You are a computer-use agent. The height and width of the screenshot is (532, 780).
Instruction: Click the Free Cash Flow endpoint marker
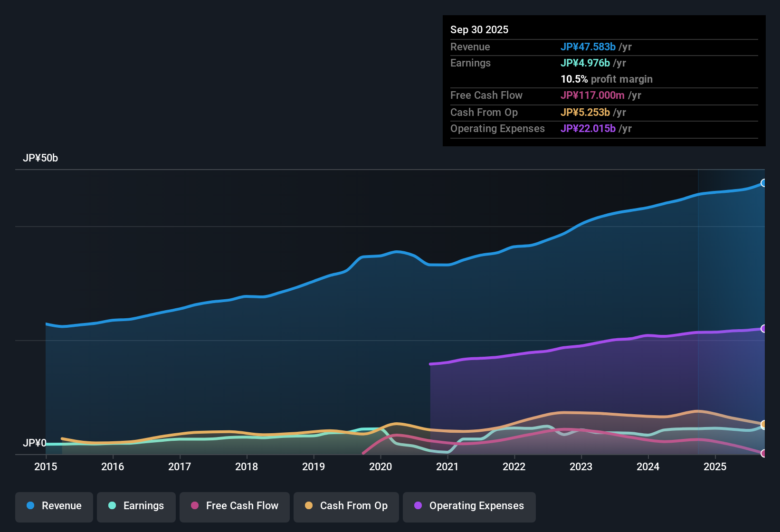[x=764, y=454]
